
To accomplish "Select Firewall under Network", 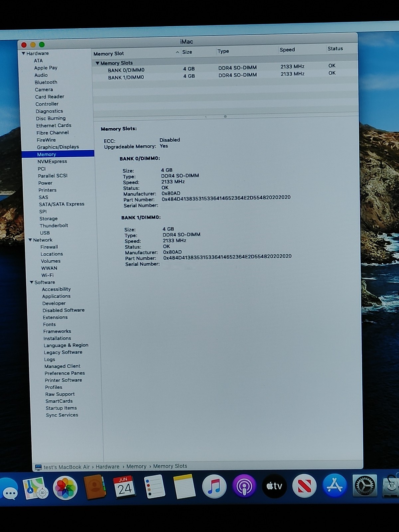I will [x=49, y=247].
